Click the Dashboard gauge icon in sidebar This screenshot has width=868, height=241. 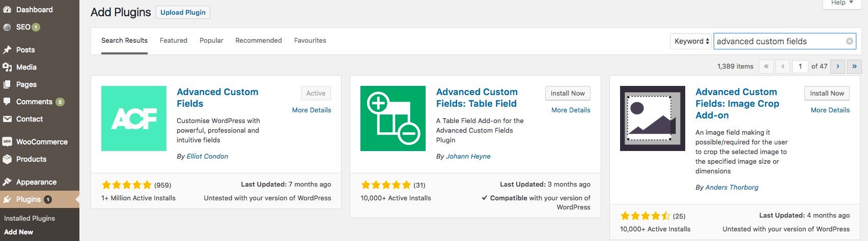7,10
